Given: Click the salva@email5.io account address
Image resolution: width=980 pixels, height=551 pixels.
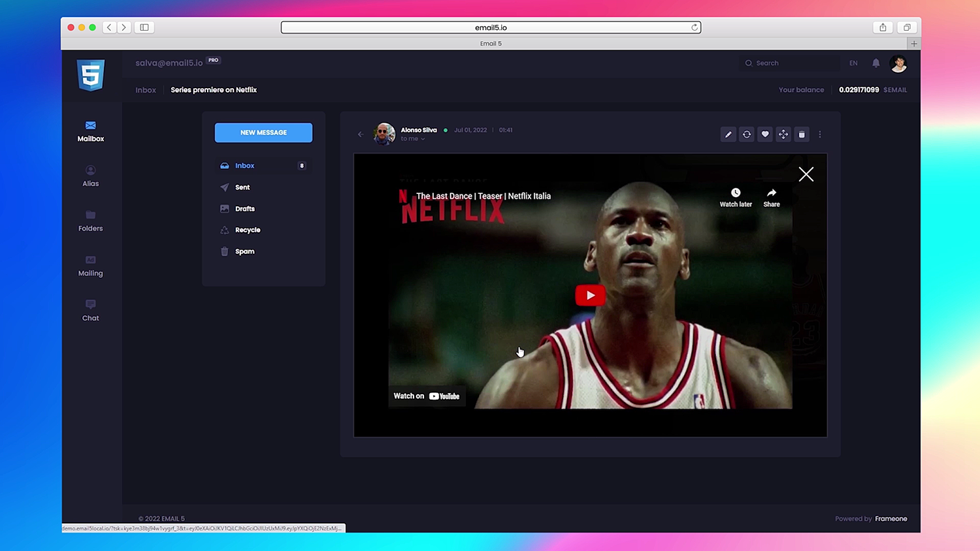Looking at the screenshot, I should pyautogui.click(x=169, y=63).
